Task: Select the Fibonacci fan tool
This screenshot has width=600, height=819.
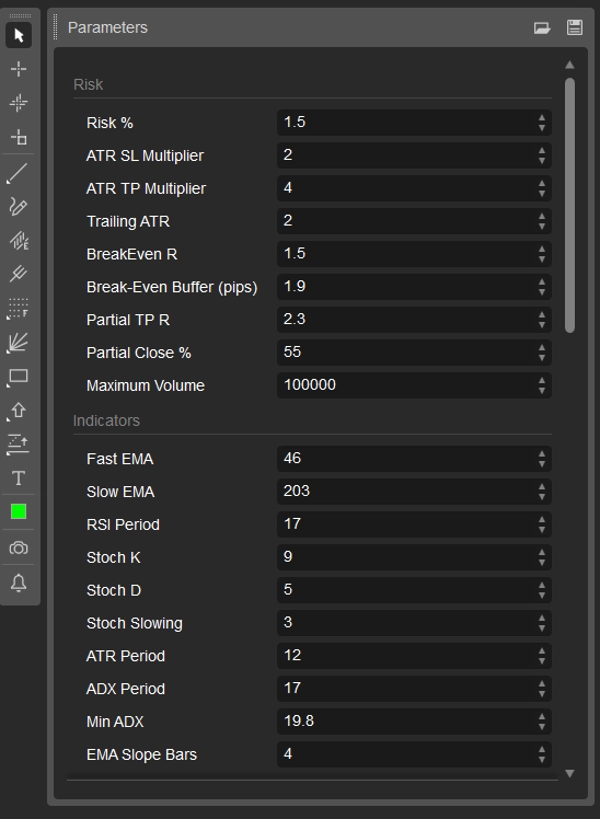Action: click(x=17, y=343)
